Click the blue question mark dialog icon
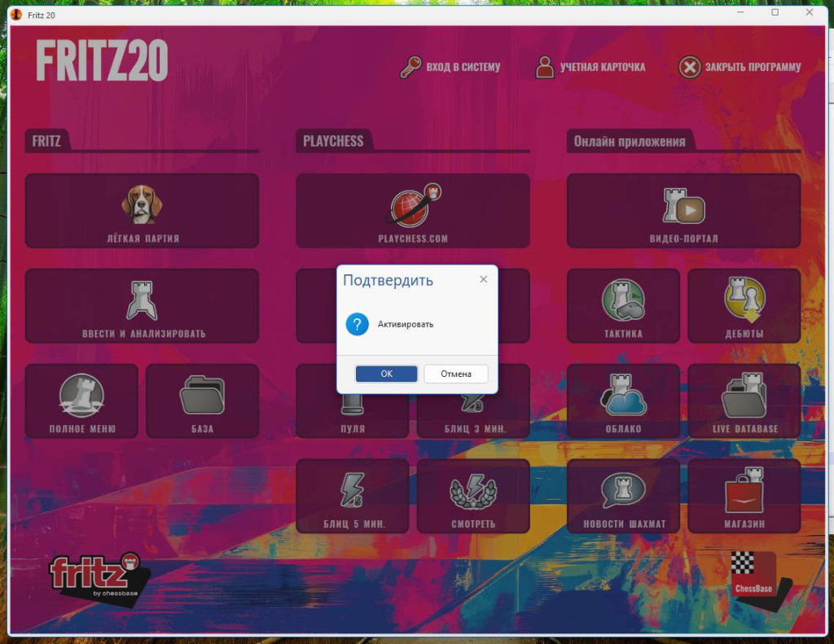This screenshot has width=834, height=644. coord(357,324)
